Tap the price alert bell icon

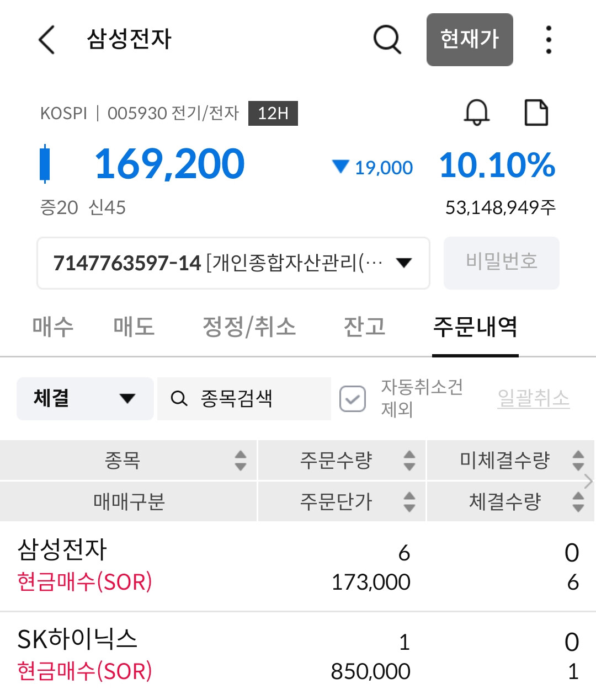[476, 113]
